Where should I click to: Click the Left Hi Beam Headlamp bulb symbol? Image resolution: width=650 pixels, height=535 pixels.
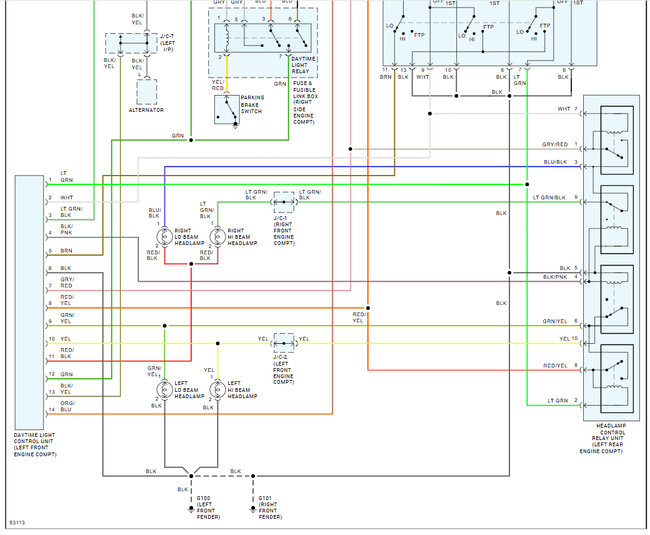click(x=218, y=390)
